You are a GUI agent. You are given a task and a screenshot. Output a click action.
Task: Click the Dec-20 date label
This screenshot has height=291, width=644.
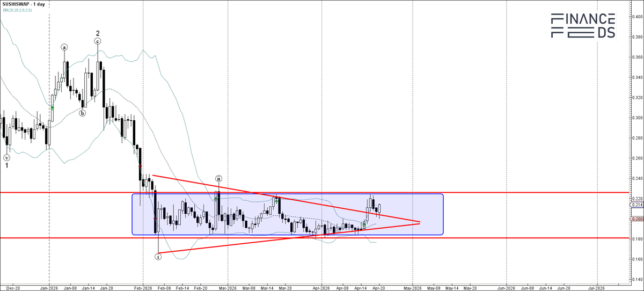tap(12, 288)
